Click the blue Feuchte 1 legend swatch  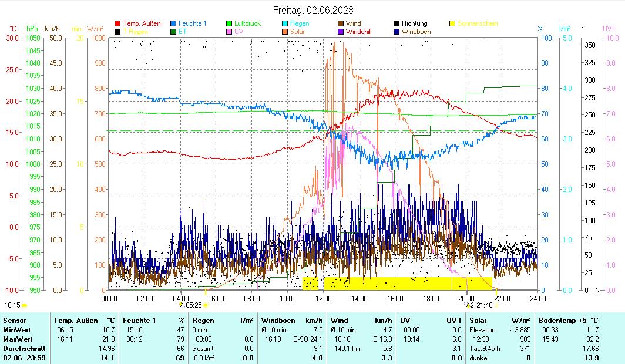pos(173,23)
